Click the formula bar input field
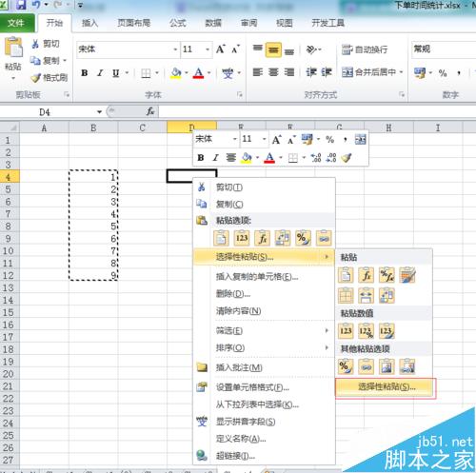The width and height of the screenshot is (476, 473). coord(317,111)
